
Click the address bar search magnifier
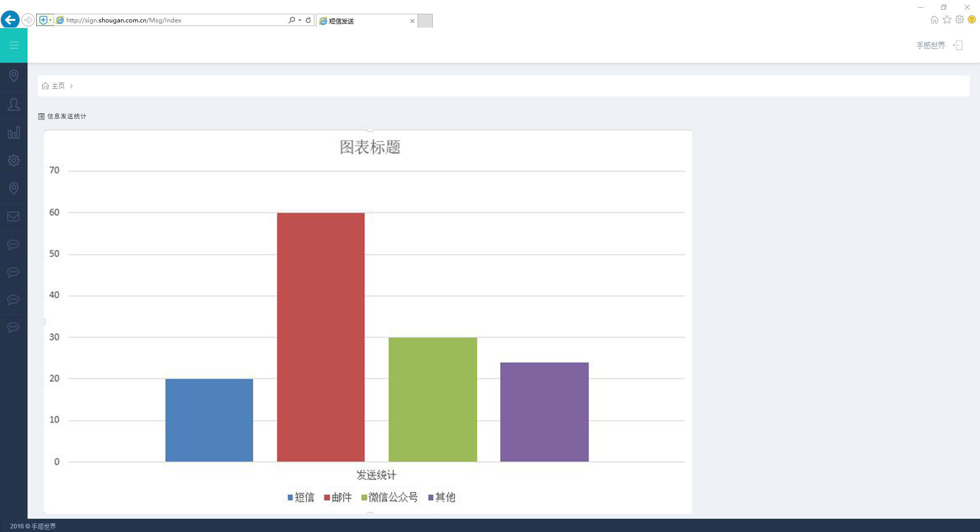point(291,20)
